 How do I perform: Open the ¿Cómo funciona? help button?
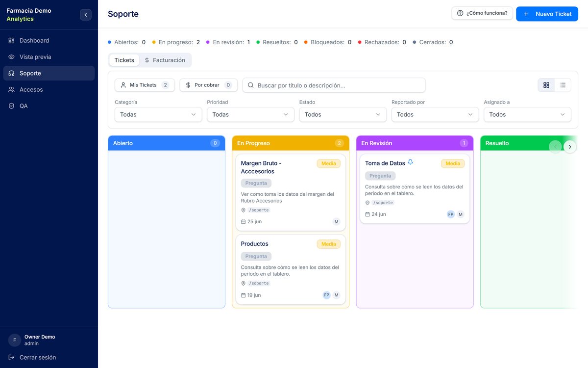tap(482, 13)
